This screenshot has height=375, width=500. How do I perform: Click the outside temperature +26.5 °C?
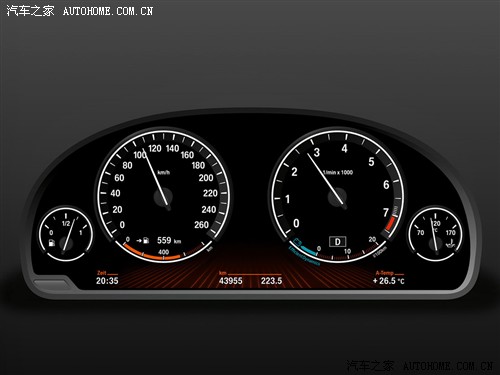(388, 281)
